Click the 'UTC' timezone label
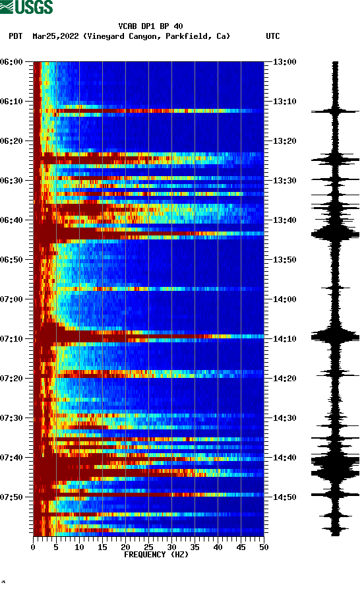Screen dimensions: 364x589 [273, 36]
